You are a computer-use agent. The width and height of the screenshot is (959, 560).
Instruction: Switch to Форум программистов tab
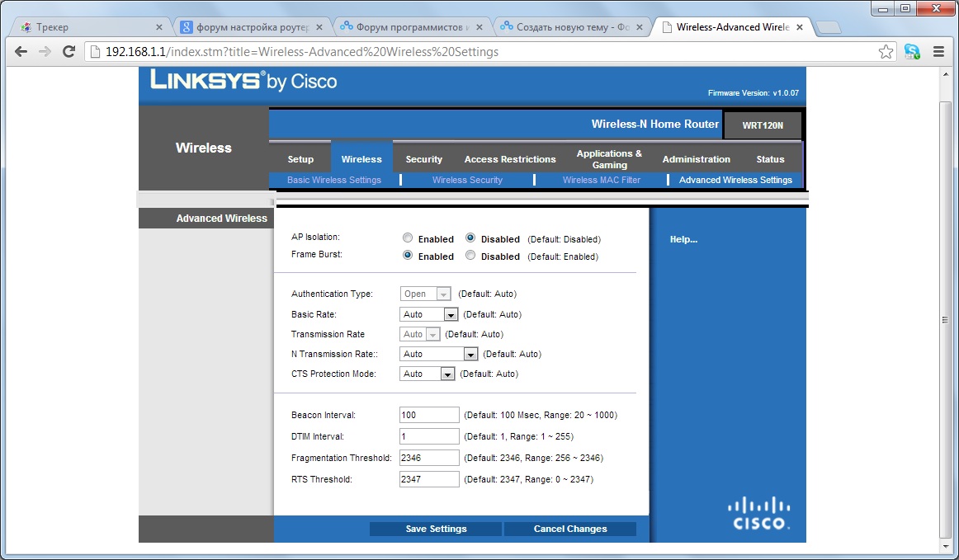point(411,27)
